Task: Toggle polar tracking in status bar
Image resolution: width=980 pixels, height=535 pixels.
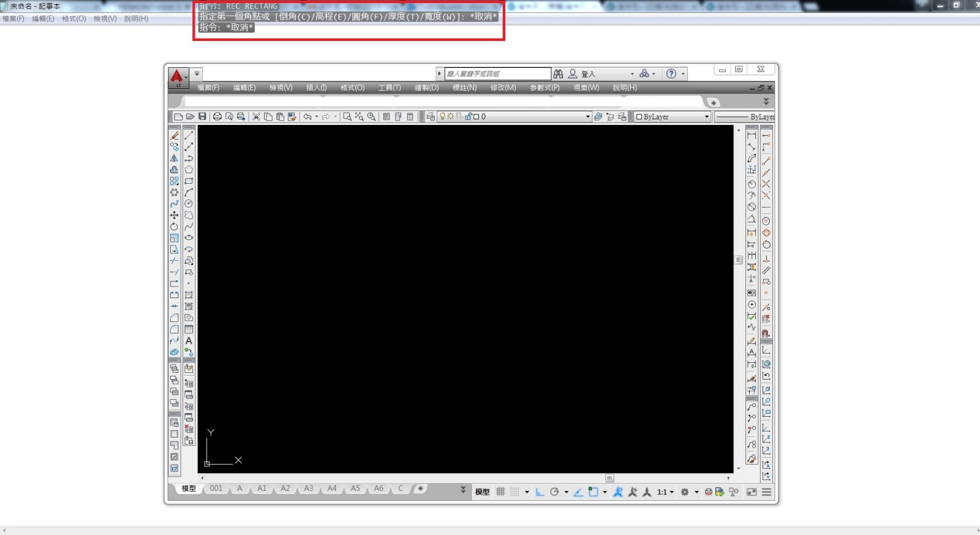Action: [554, 492]
